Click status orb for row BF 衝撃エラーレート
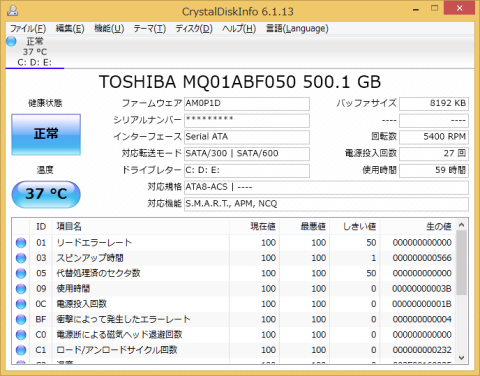 [21, 319]
